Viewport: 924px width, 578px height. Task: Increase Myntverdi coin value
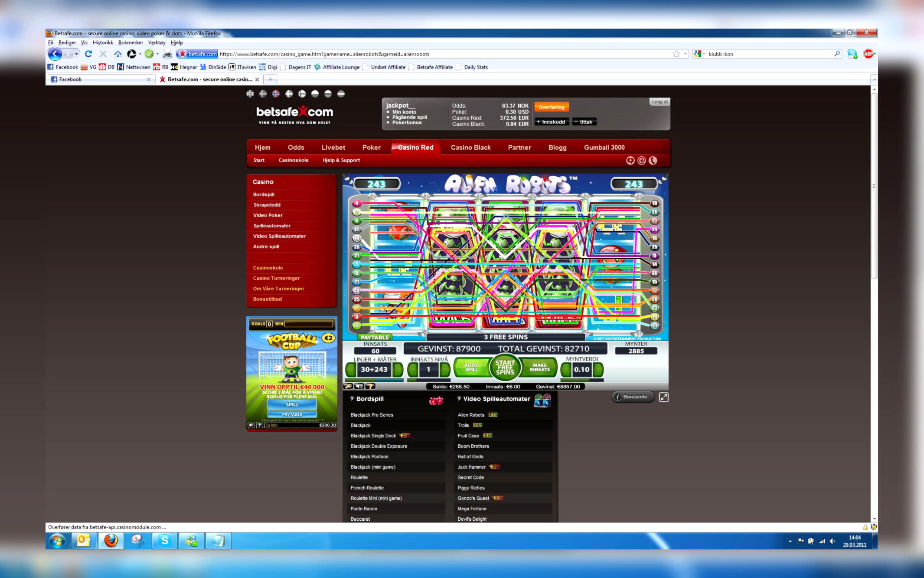598,370
